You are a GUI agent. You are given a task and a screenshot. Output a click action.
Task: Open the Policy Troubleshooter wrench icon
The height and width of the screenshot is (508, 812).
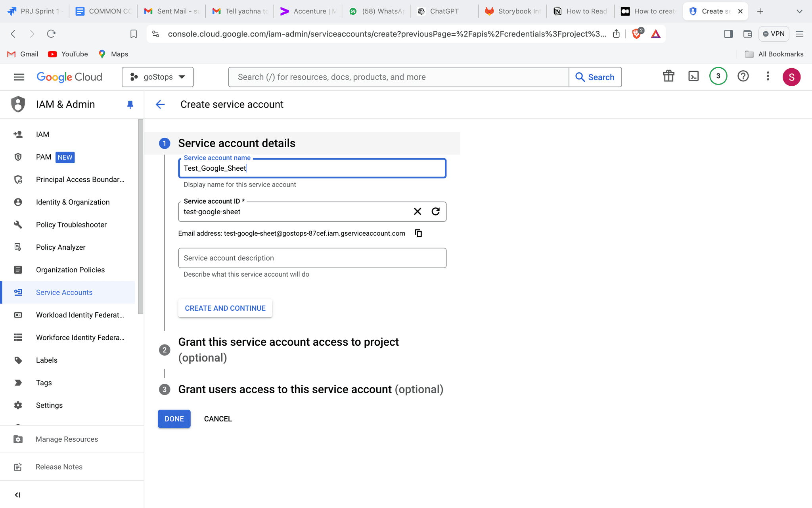18,224
